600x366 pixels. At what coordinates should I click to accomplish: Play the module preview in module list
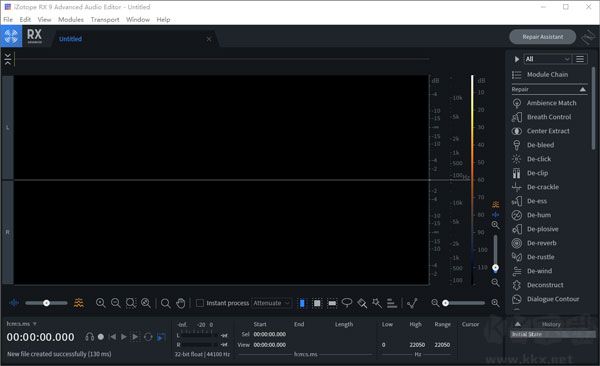point(517,59)
